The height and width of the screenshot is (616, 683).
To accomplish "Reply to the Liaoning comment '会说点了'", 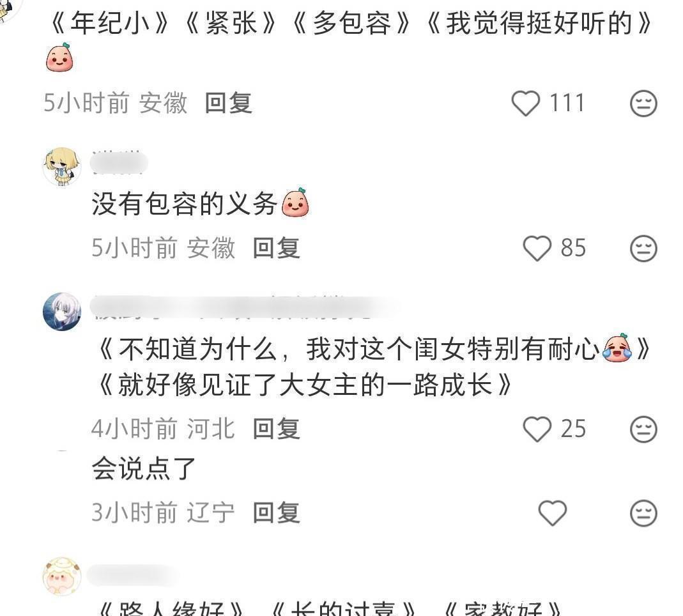I will coord(277,512).
